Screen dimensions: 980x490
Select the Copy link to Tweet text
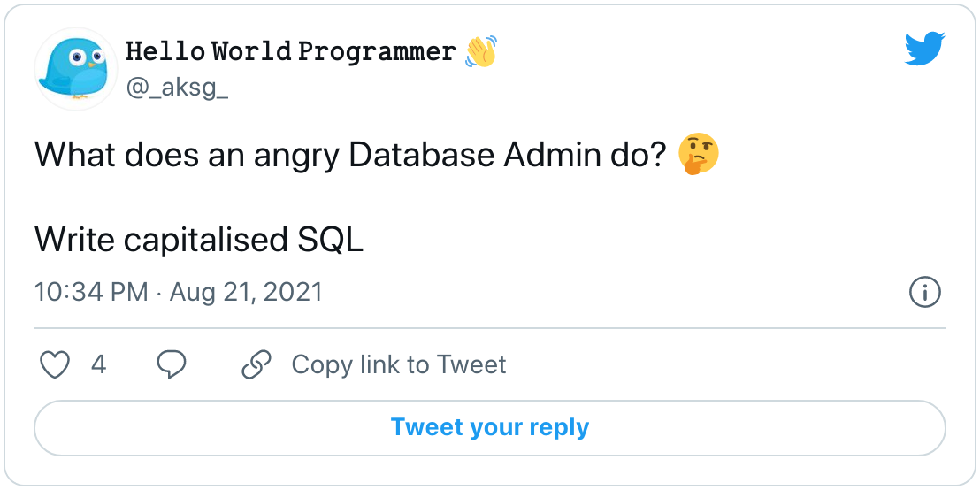pyautogui.click(x=399, y=365)
